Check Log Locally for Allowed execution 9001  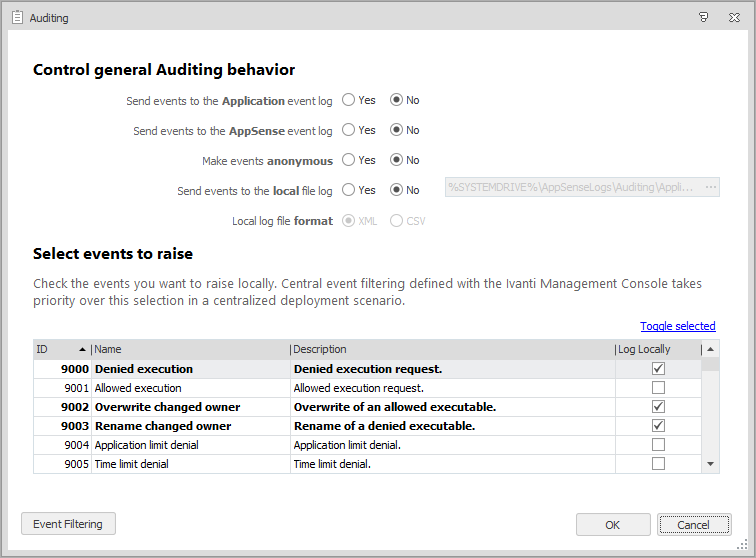[658, 388]
